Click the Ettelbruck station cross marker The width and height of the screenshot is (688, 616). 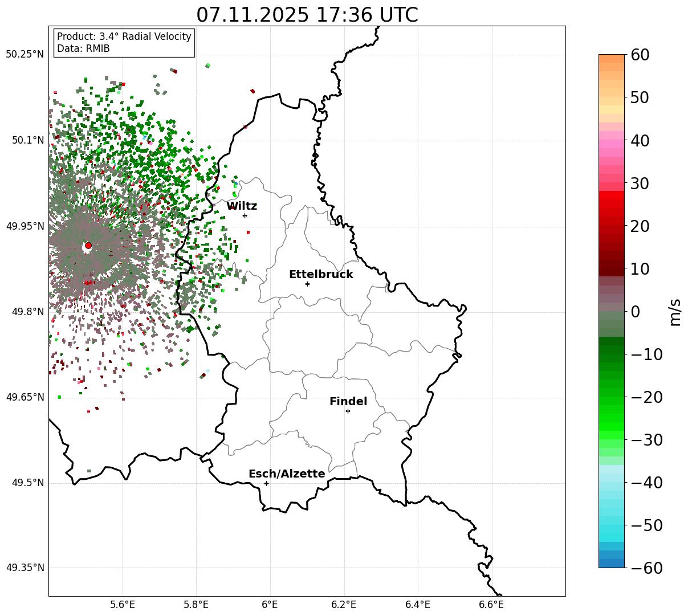[x=307, y=284]
